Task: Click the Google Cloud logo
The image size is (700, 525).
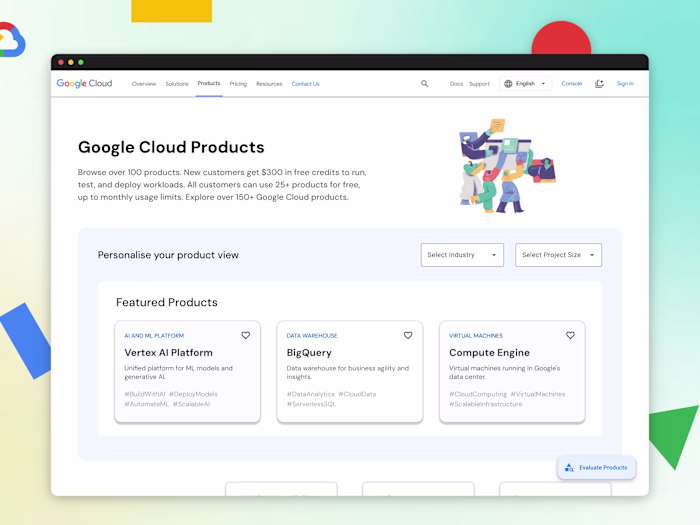Action: click(84, 83)
